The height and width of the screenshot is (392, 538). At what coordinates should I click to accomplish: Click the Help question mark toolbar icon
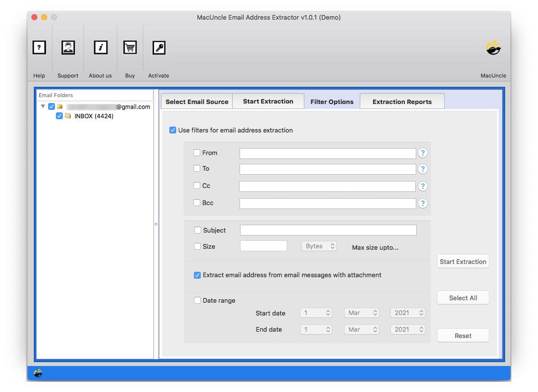[39, 47]
